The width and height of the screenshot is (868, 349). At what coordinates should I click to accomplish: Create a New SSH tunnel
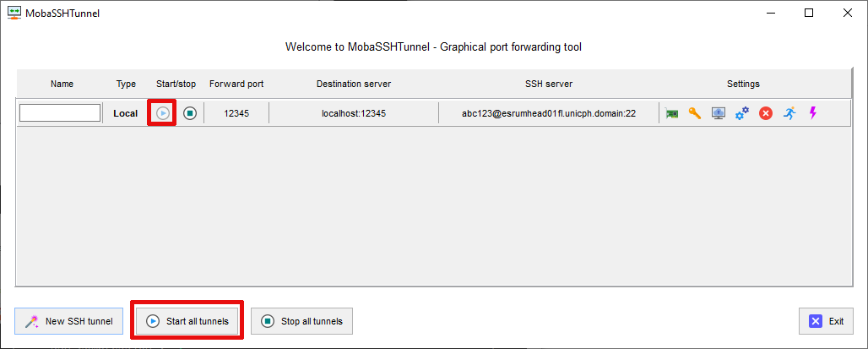click(68, 321)
